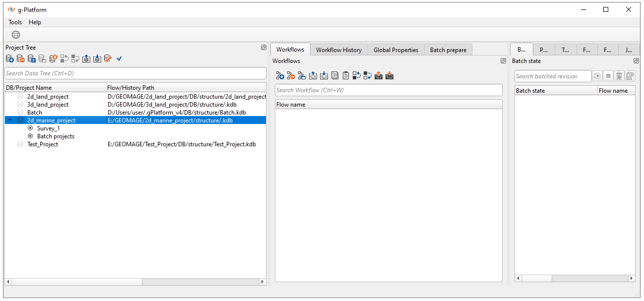Click the paste workflow clipboard icon
This screenshot has height=301, width=644.
(346, 76)
